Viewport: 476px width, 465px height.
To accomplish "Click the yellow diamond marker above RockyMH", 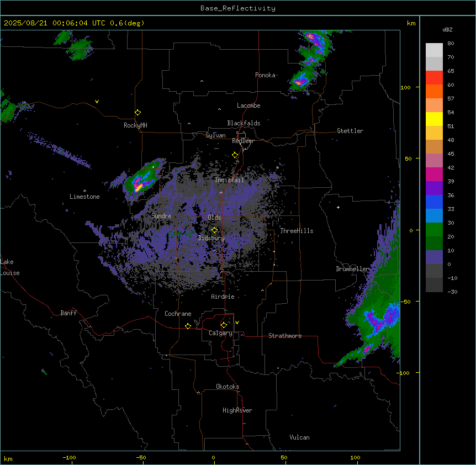I will coord(137,113).
